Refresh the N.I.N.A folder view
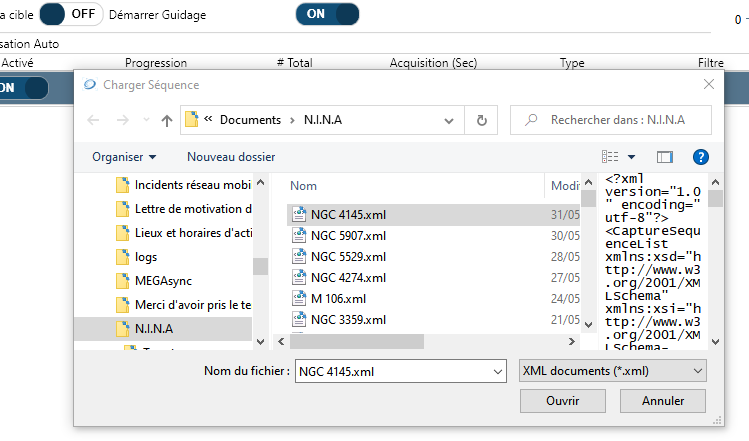The width and height of the screenshot is (749, 441). click(x=482, y=120)
